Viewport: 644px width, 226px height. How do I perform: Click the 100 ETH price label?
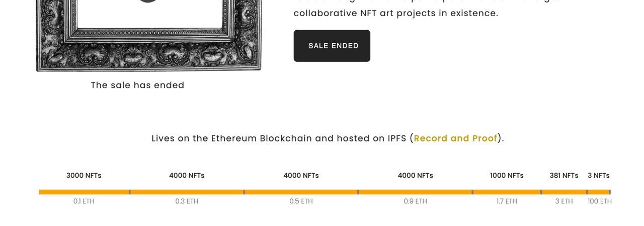[x=599, y=201]
